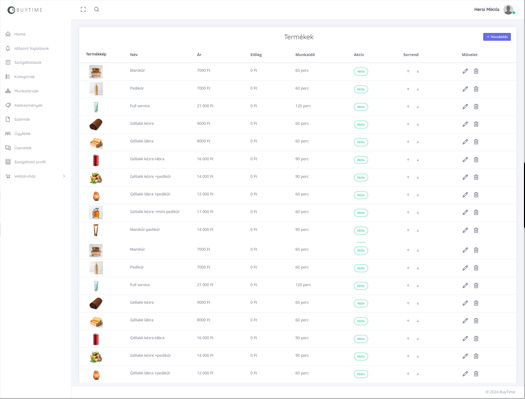Delete the Gellakk kézre +mini pedikűr row
Viewport: 525px width, 399px height.
[476, 212]
